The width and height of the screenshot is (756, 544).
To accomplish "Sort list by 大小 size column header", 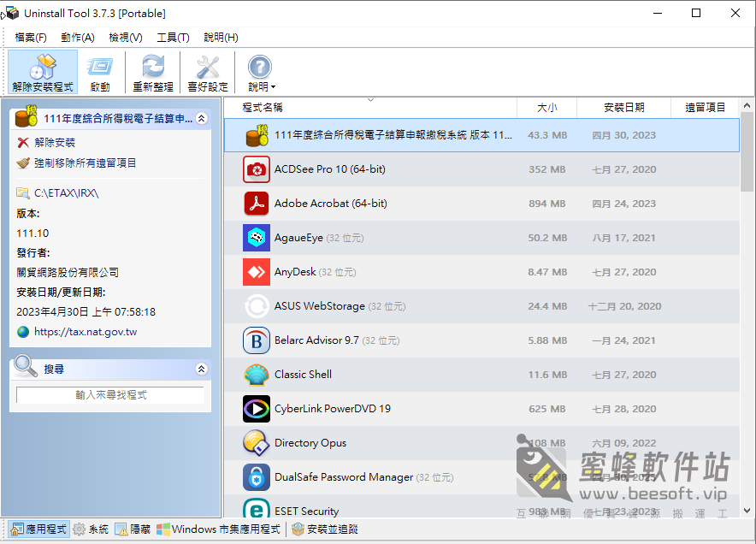I will [x=547, y=108].
